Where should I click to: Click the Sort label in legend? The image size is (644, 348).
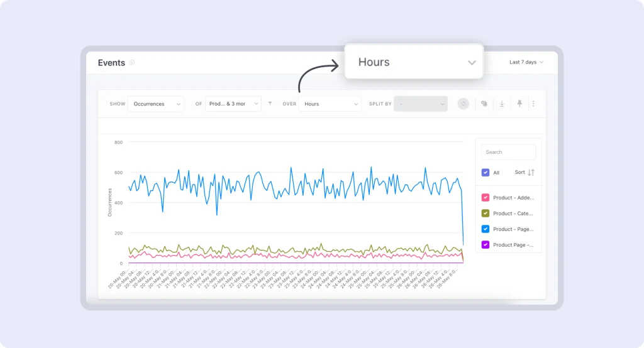[519, 172]
